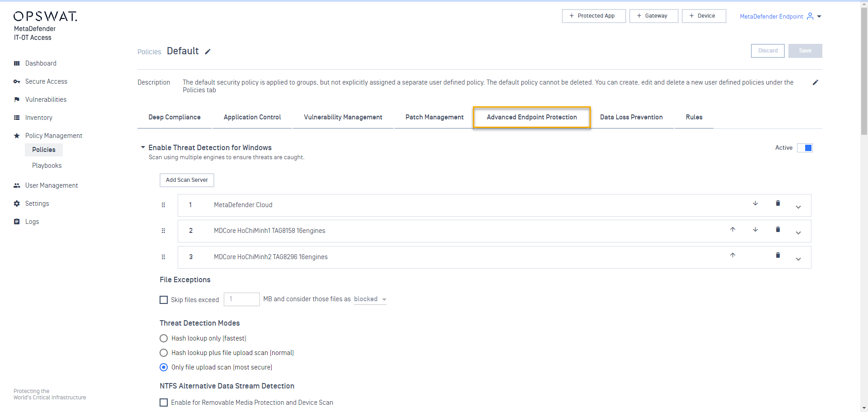Click the file size MB input field
Screen dimensions: 868x412
click(x=242, y=299)
